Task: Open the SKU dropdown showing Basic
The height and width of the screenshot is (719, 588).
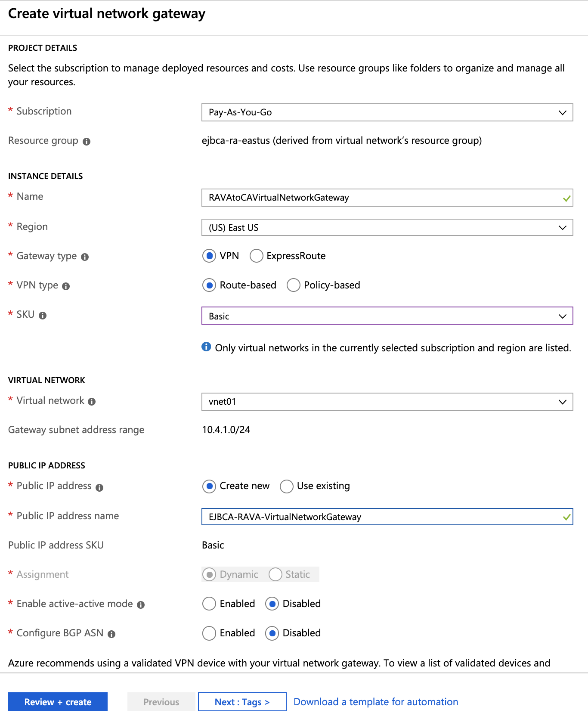Action: click(387, 316)
